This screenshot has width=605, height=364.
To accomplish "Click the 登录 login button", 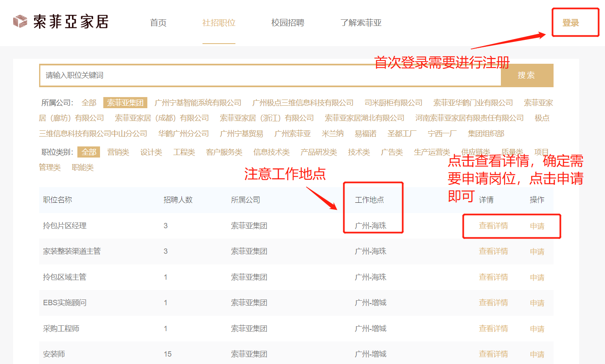I will coord(570,23).
